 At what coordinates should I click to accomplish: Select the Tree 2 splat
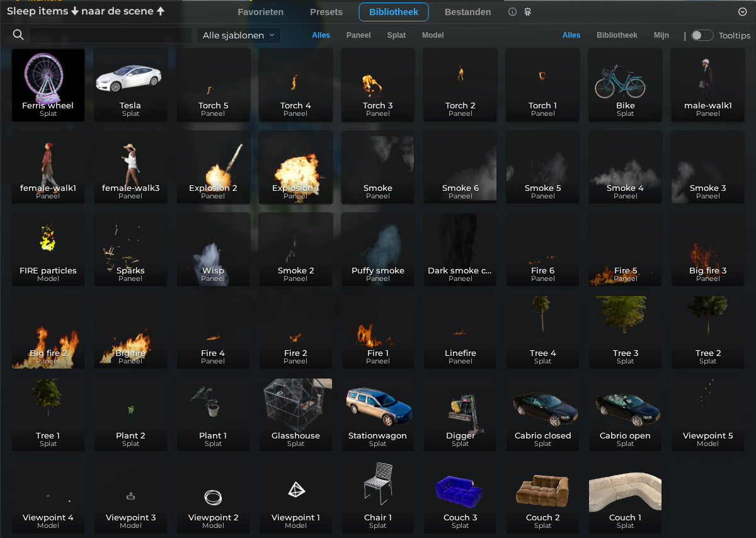pyautogui.click(x=707, y=333)
